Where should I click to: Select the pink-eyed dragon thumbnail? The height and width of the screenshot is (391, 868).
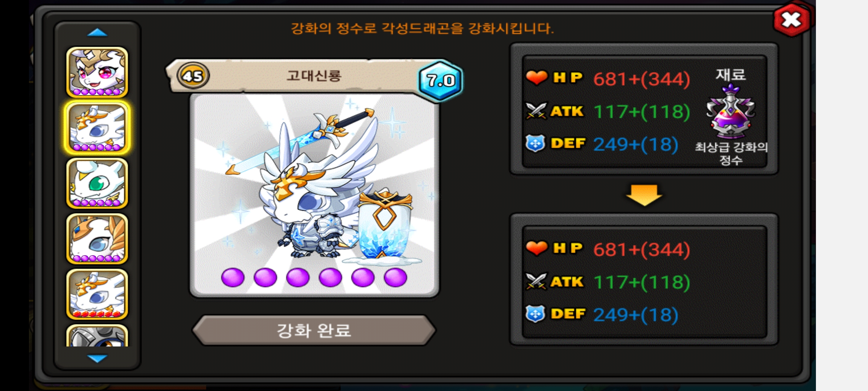(x=97, y=72)
